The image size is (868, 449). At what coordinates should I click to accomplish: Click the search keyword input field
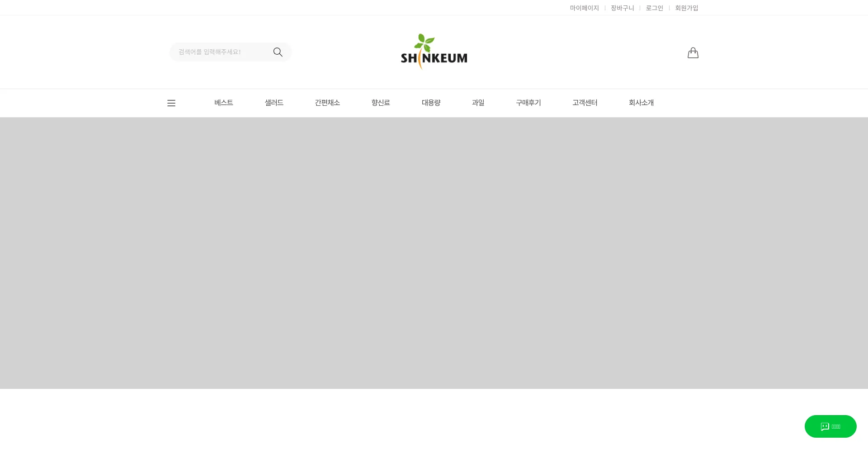tap(222, 52)
